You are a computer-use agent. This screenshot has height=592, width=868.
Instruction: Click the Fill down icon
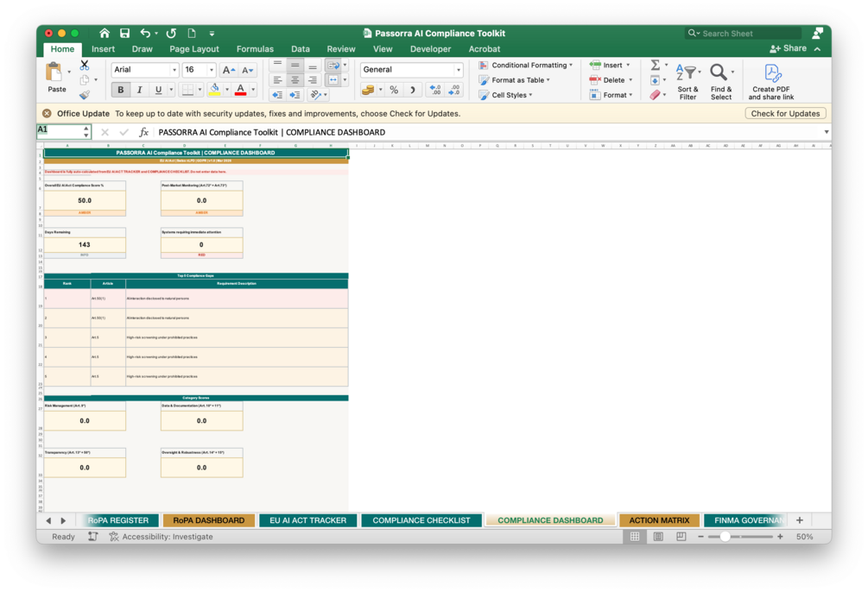(x=655, y=80)
